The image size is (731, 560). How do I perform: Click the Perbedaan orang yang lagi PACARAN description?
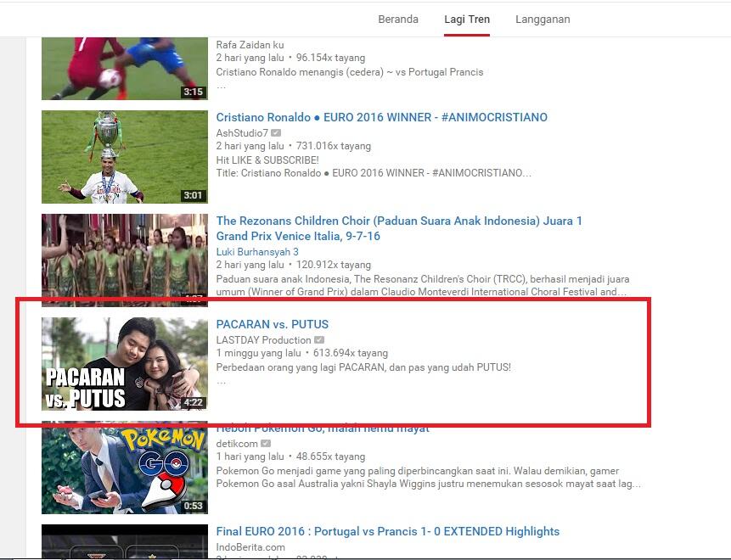click(363, 367)
